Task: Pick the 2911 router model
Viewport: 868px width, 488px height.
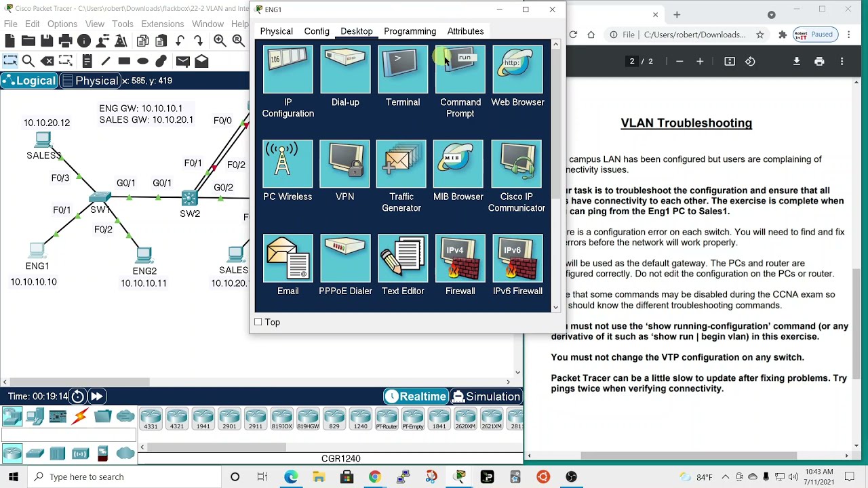Action: [x=256, y=419]
